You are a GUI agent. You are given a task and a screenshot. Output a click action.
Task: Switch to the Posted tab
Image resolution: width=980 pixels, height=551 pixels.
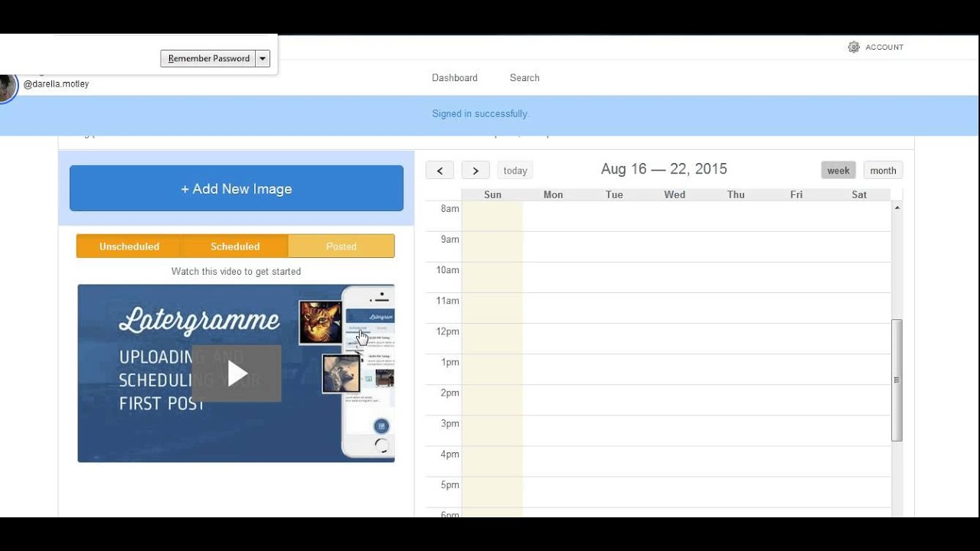341,246
